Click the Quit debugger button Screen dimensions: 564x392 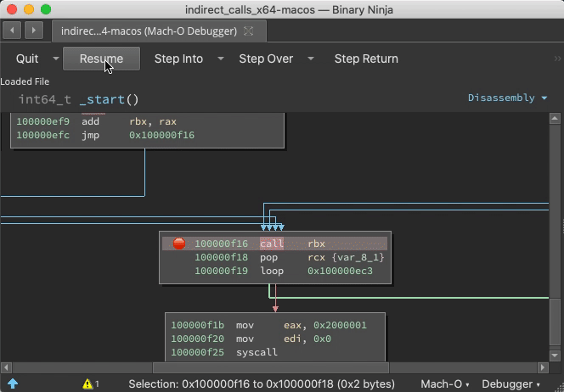click(27, 59)
